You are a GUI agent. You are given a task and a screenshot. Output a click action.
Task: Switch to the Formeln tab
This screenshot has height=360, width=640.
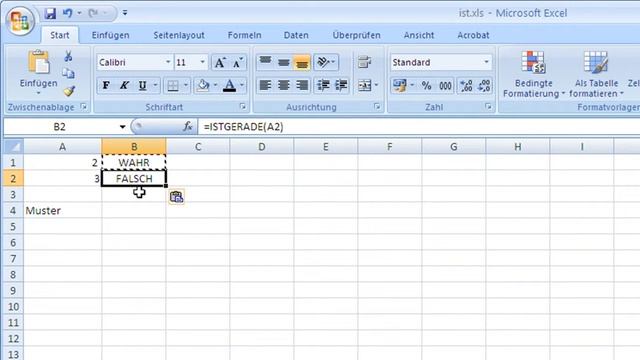coord(244,35)
